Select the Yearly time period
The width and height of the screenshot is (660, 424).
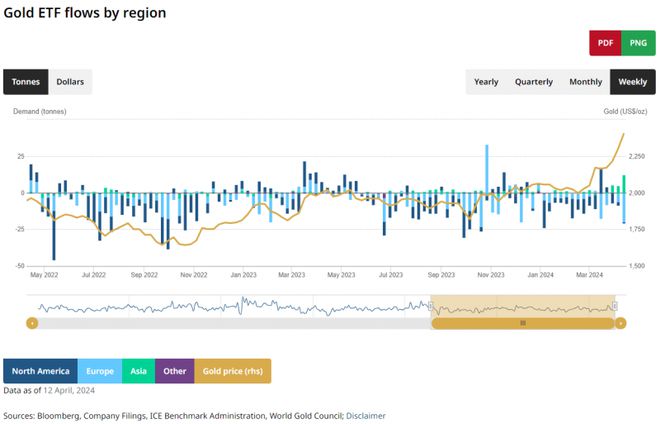(x=486, y=82)
